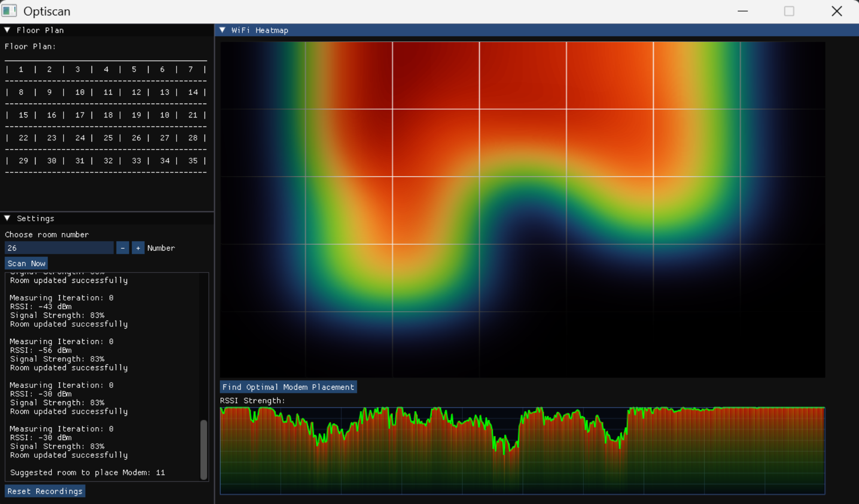Select room 18 in floor plan

click(x=108, y=115)
